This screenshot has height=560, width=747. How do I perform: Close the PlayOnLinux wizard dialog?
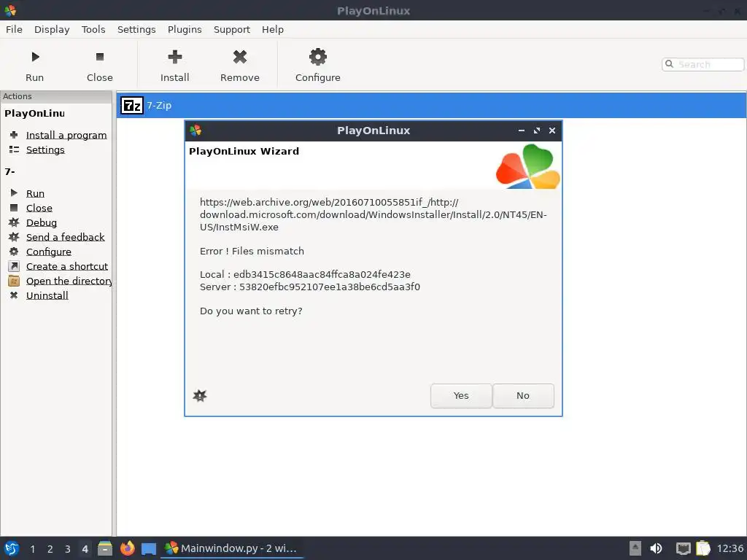coord(552,131)
